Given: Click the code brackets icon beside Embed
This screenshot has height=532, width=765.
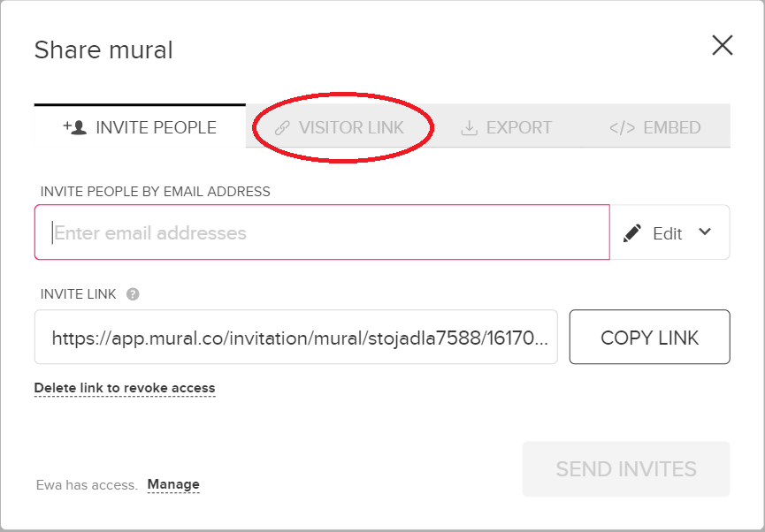Looking at the screenshot, I should [622, 128].
